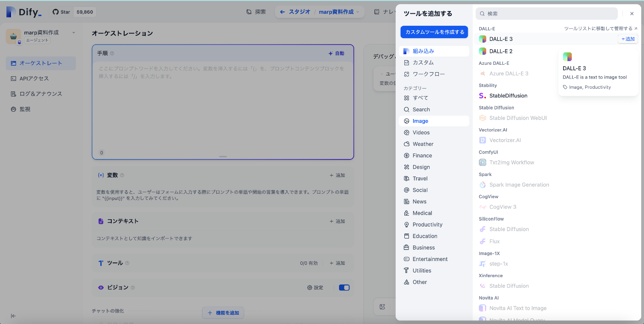Screen dimensions: 644x324
Task: Select the Image category
Action: (x=434, y=121)
